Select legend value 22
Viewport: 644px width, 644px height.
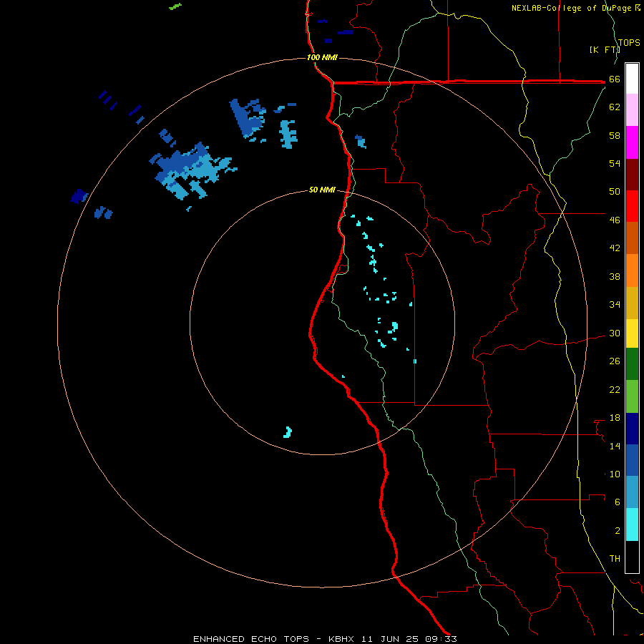pyautogui.click(x=615, y=390)
